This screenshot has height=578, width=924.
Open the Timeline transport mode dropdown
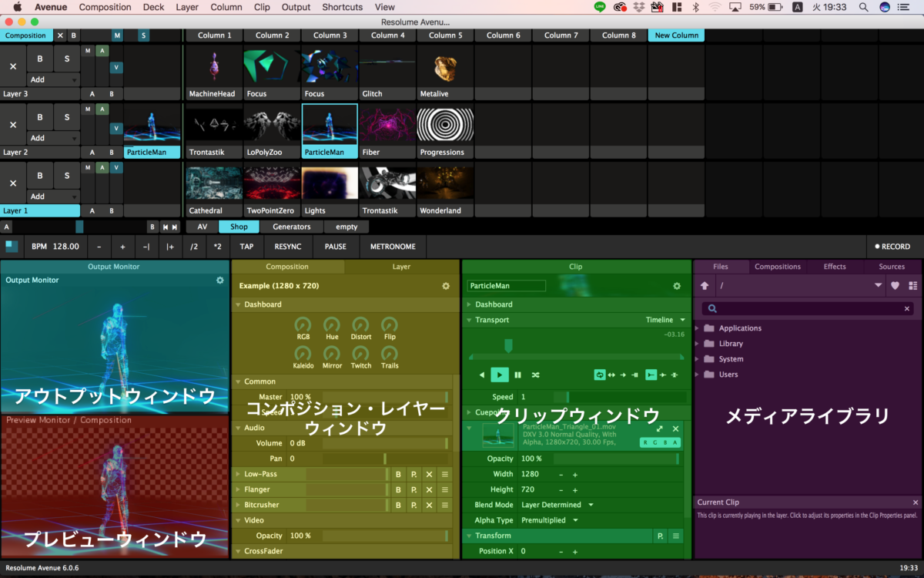coord(665,320)
